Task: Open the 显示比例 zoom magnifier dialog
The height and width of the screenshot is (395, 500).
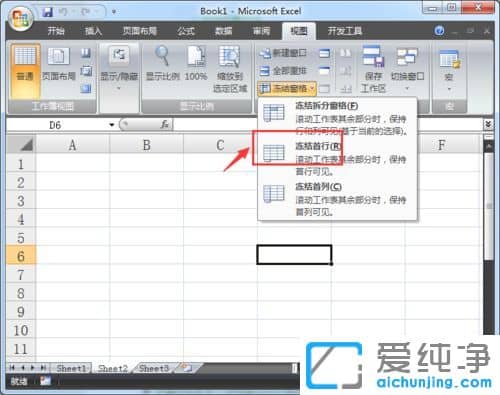Action: point(163,64)
